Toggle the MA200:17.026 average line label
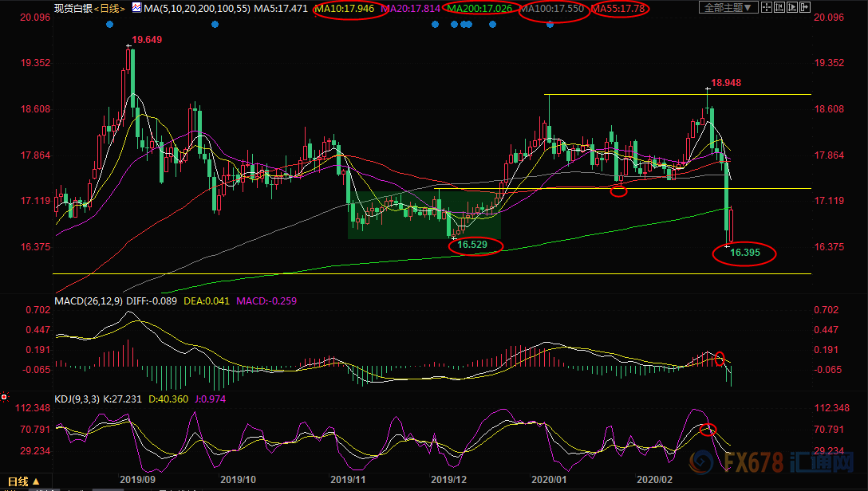868x491 pixels. [476, 8]
